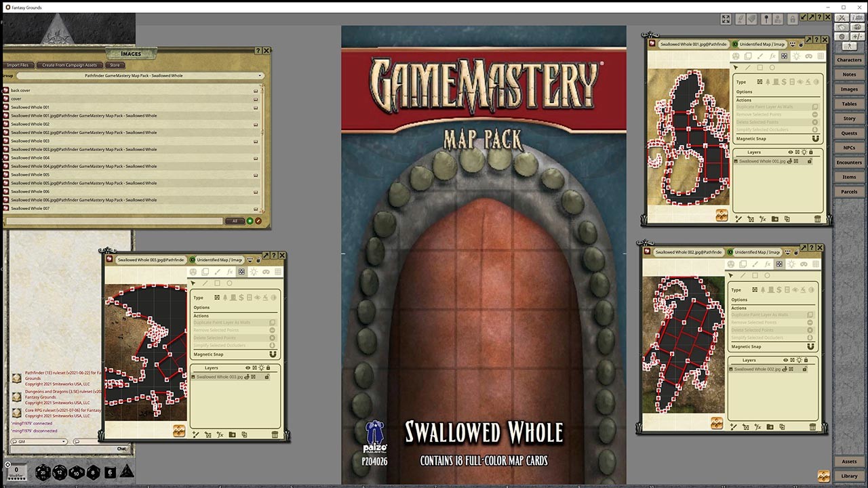Screen dimensions: 868x488
Task: Open the map pack group dropdown in Images window
Action: pos(260,75)
